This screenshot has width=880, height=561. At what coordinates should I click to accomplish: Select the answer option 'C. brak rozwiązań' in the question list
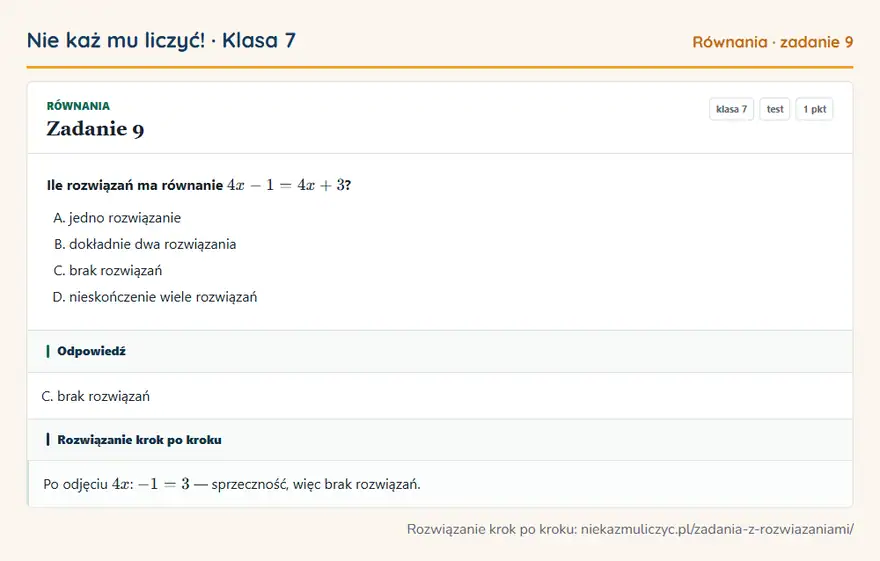point(108,270)
